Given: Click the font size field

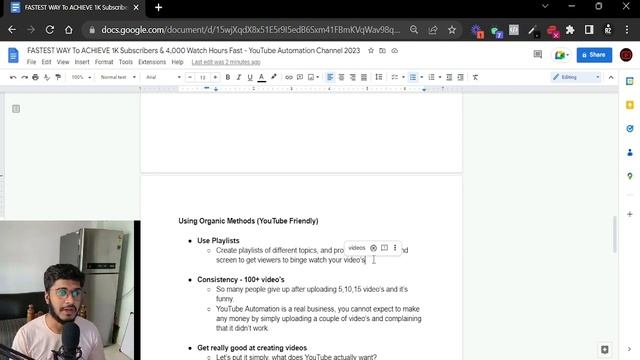Looking at the screenshot, I should (x=202, y=77).
